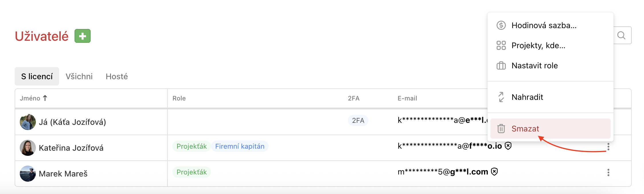Select the Projekťák badge on Marek's row

click(191, 172)
